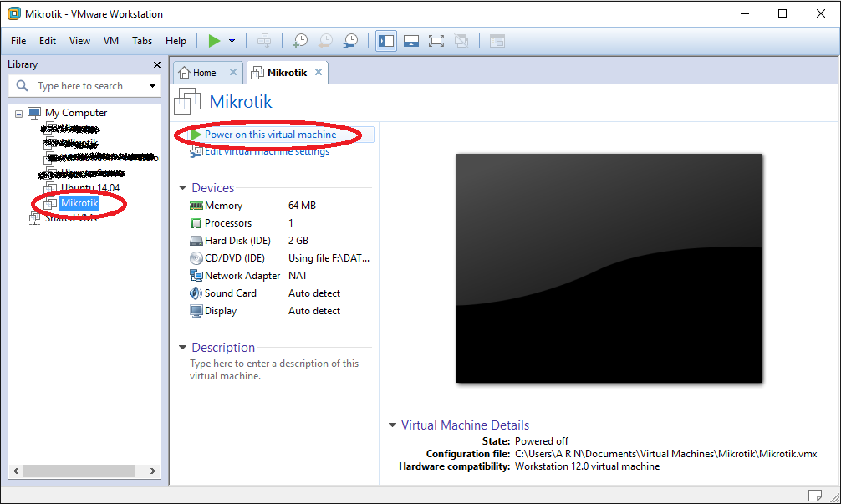Select the Mikrotik VM in library tree
Image resolution: width=841 pixels, height=504 pixels.
pyautogui.click(x=79, y=202)
